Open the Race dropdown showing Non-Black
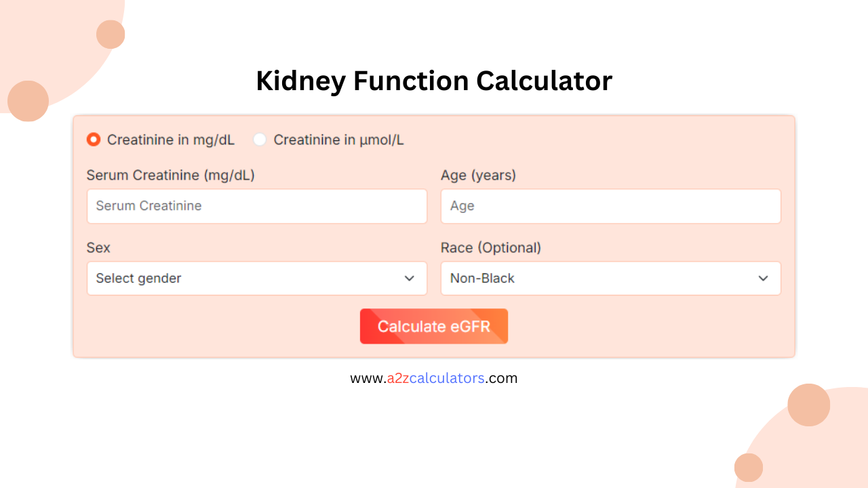This screenshot has width=868, height=488. (610, 278)
